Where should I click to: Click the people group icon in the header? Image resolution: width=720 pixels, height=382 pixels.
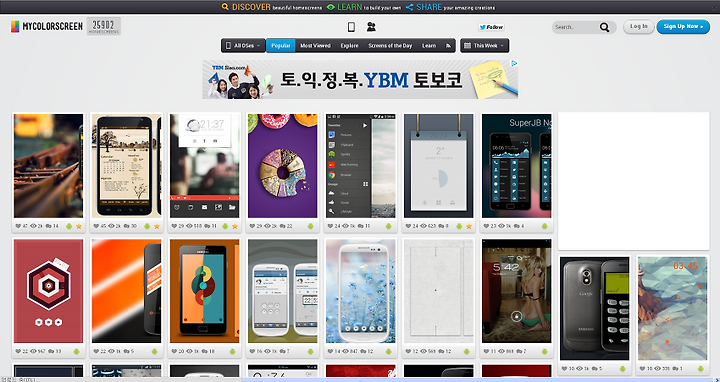pyautogui.click(x=371, y=27)
